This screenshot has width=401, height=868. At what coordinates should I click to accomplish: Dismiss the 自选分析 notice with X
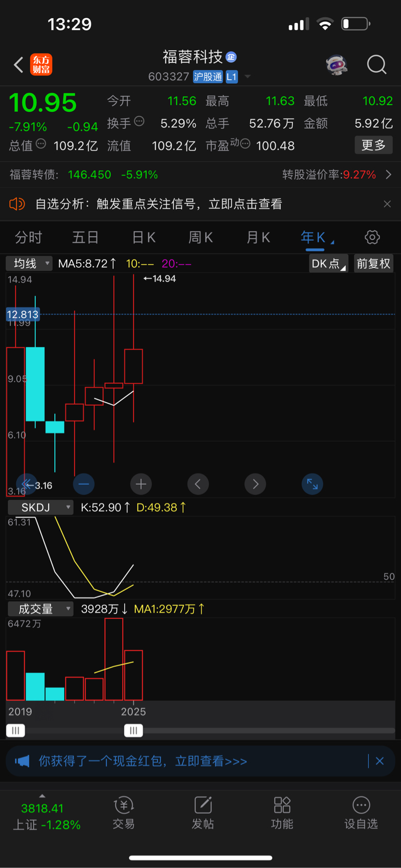click(x=387, y=204)
